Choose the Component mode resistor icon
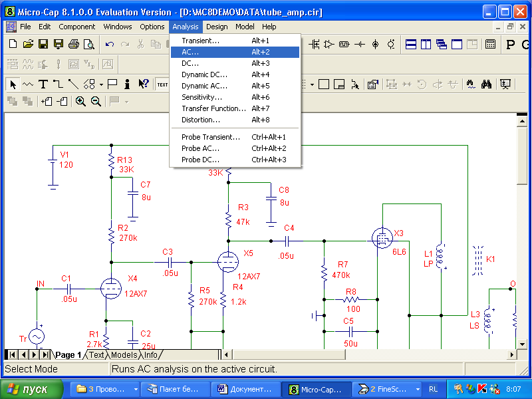 tap(28, 84)
